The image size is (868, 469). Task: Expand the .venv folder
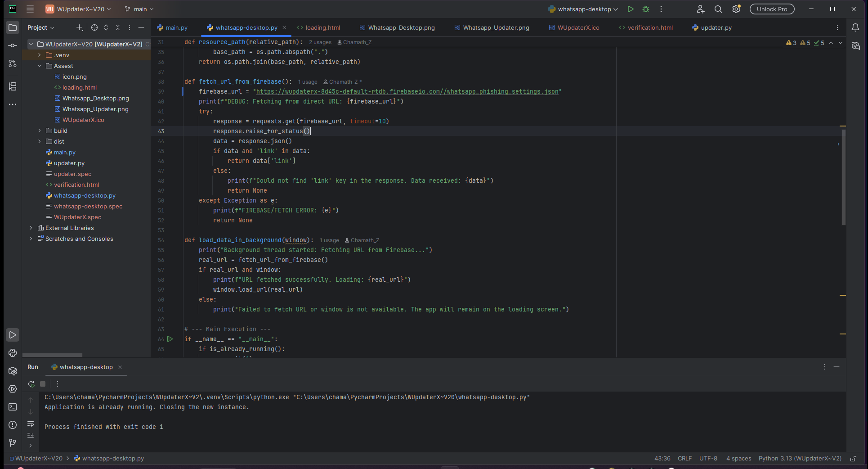tap(40, 55)
